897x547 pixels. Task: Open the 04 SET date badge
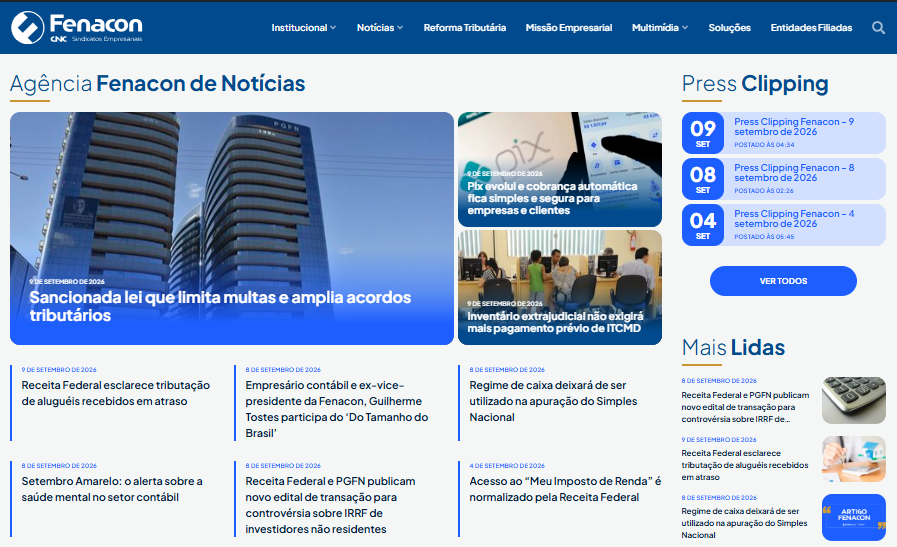pos(702,225)
